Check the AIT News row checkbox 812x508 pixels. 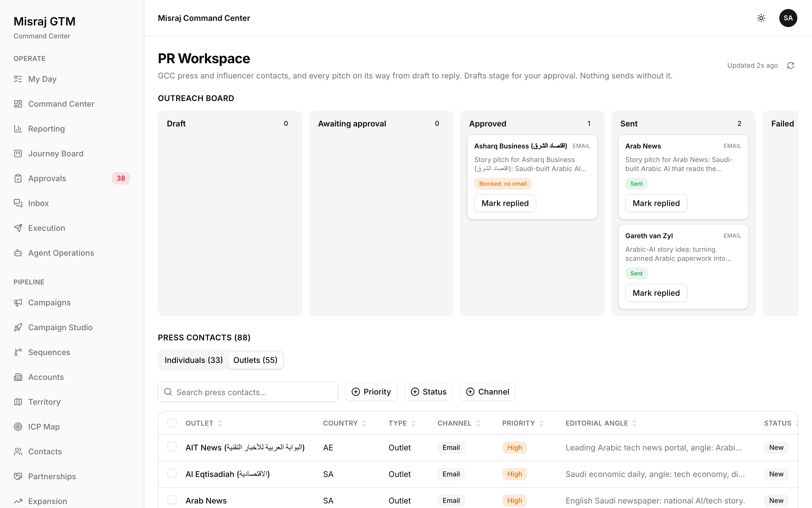pos(172,447)
